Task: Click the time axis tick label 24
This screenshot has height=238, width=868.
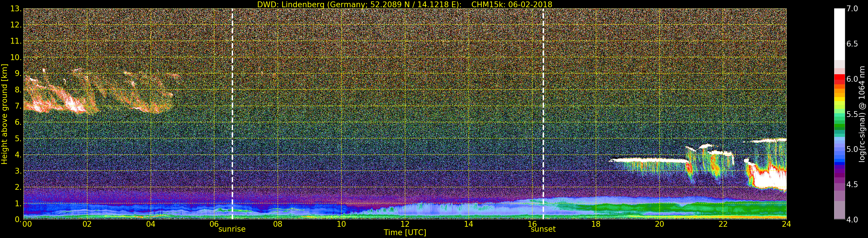Action: [x=786, y=224]
